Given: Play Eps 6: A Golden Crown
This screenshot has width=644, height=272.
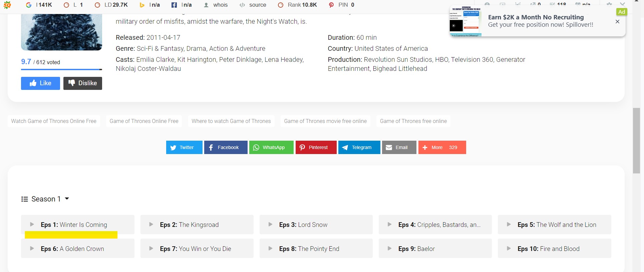Looking at the screenshot, I should [78, 249].
